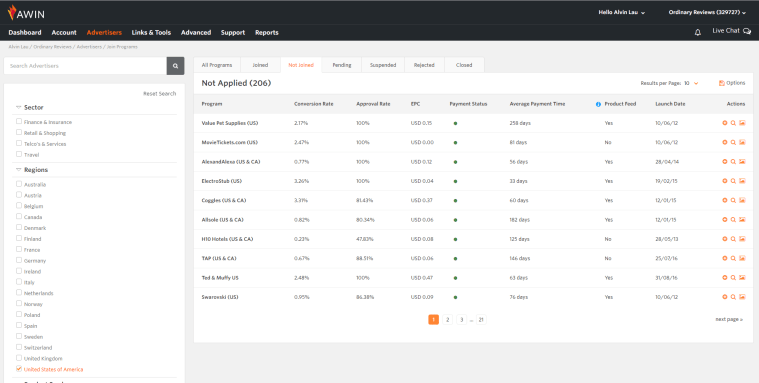Open creatives image icon for Swarovski (US)
759x383 pixels.
(x=742, y=297)
